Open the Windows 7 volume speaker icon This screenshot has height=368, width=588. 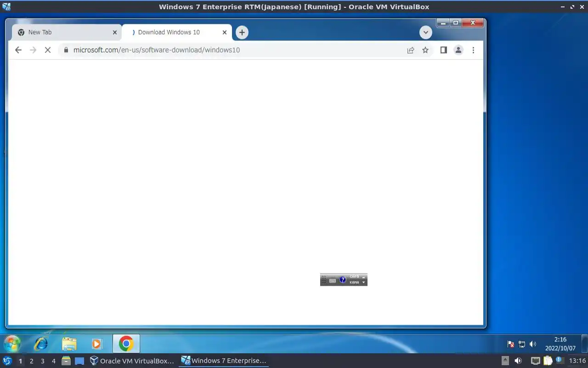click(x=533, y=344)
